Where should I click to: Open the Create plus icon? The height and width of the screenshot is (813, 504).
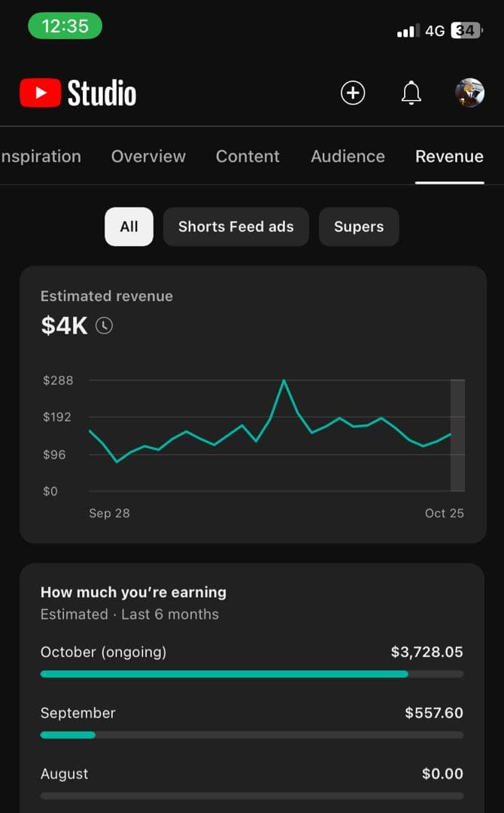353,93
